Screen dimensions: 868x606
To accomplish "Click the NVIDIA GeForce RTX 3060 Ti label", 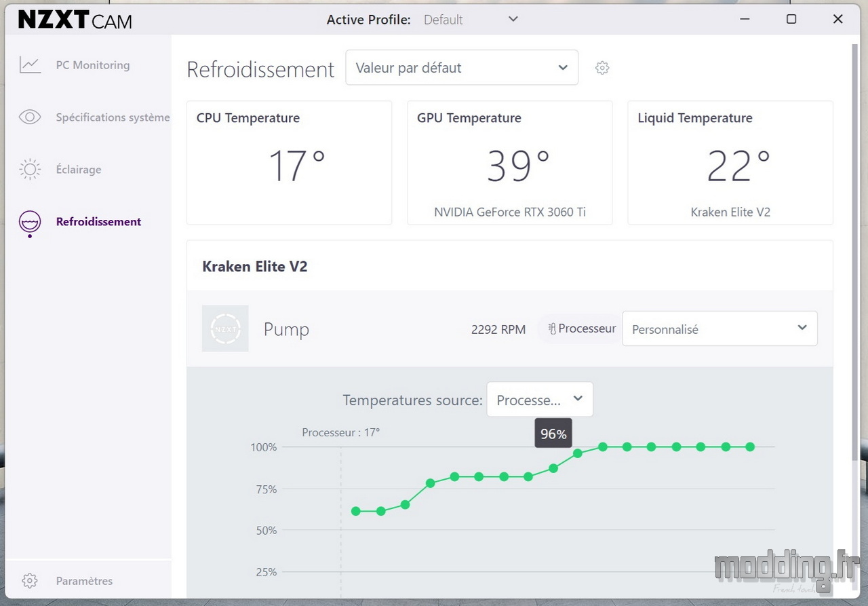I will (x=510, y=212).
